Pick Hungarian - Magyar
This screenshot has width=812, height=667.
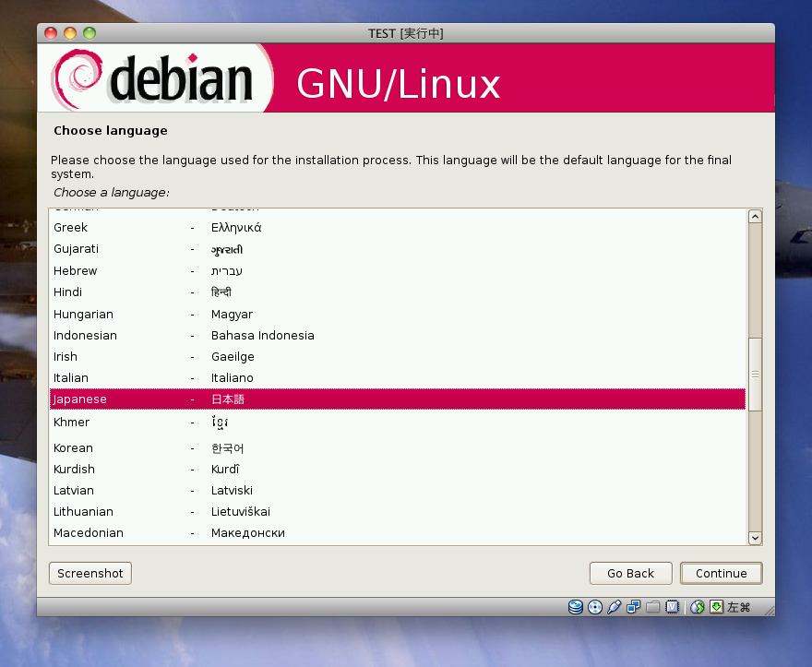(x=398, y=315)
